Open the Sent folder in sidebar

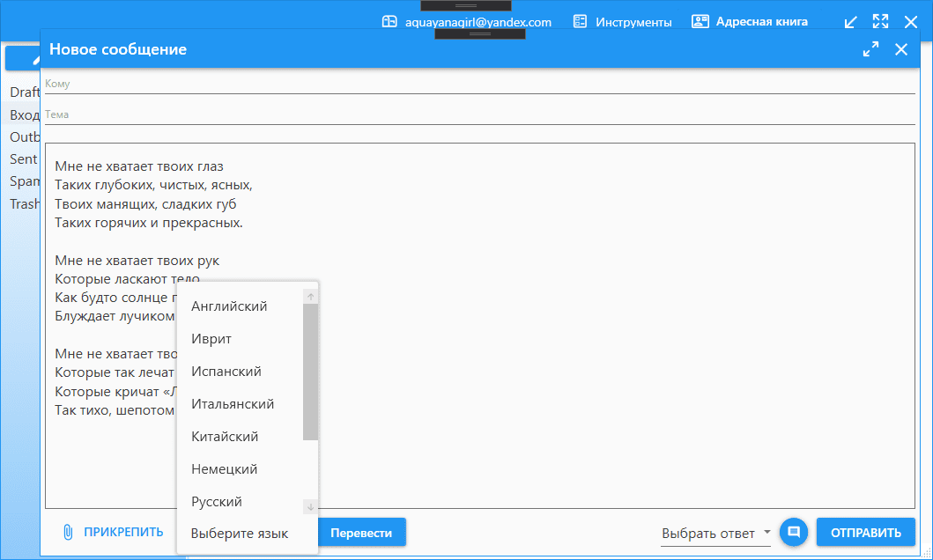(x=23, y=159)
